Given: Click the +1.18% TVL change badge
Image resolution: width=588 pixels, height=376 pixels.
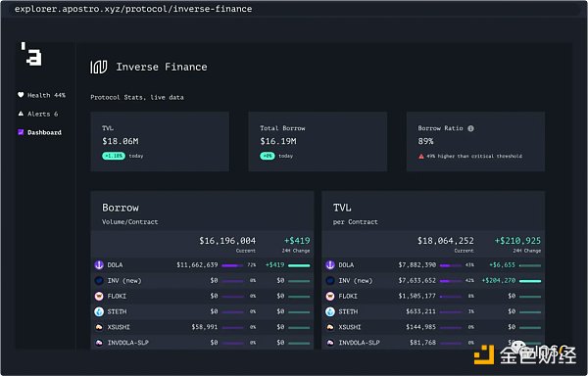Looking at the screenshot, I should click(114, 156).
